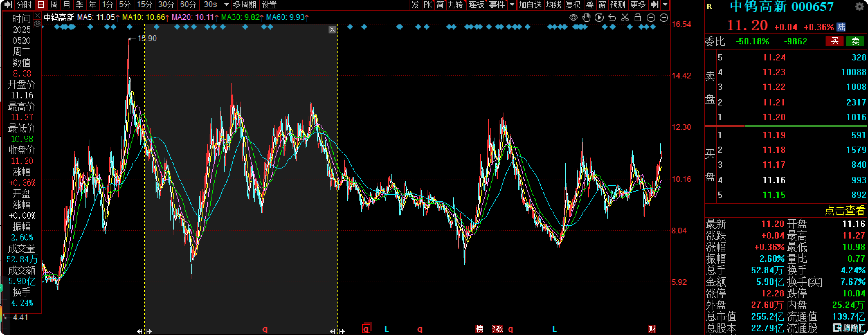Click the red 买 buy button

pyautogui.click(x=834, y=41)
